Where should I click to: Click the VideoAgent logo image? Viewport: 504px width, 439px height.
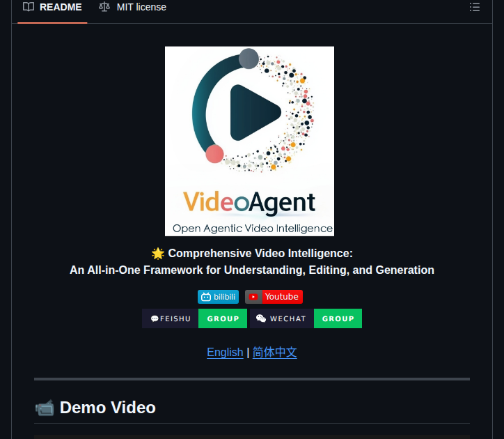point(249,141)
